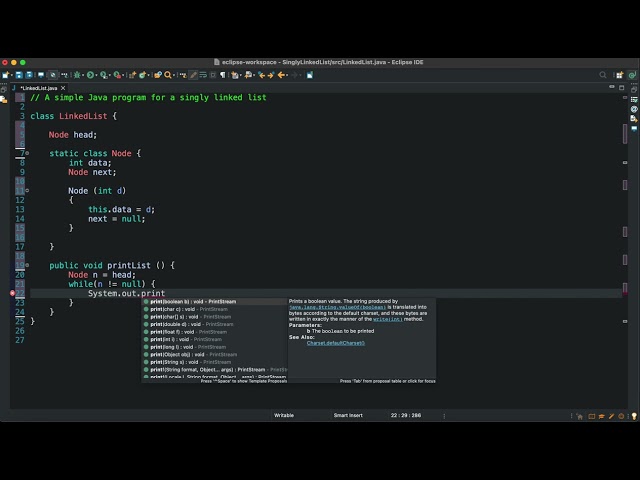The width and height of the screenshot is (640, 480).
Task: Click the Previous Annotation icon
Action: 249,75
